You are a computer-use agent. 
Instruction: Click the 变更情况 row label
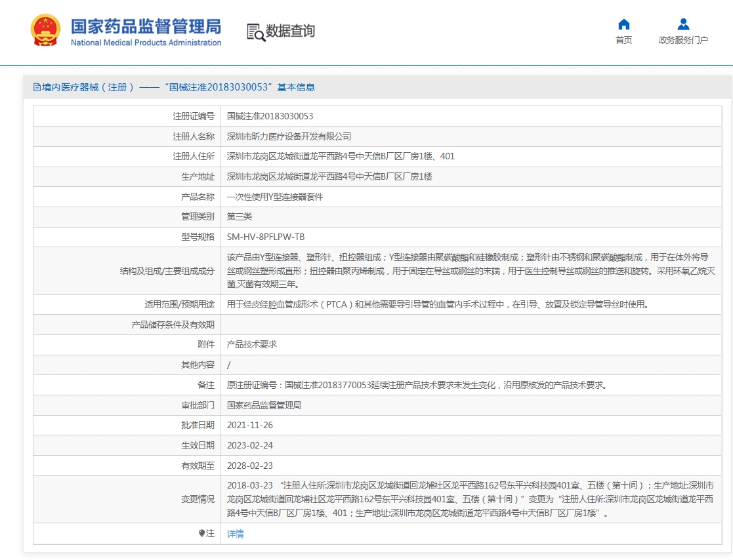(x=198, y=499)
